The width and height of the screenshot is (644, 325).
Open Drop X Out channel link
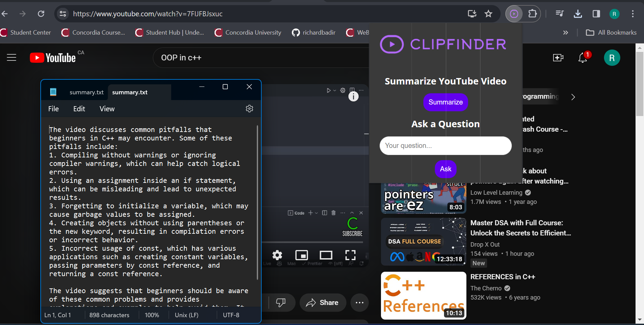click(x=485, y=245)
